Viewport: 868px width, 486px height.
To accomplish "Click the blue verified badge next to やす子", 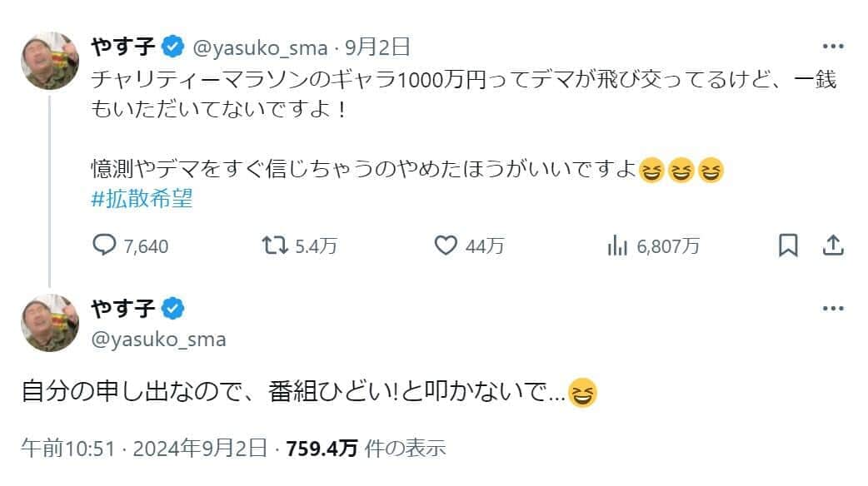I will (x=172, y=48).
